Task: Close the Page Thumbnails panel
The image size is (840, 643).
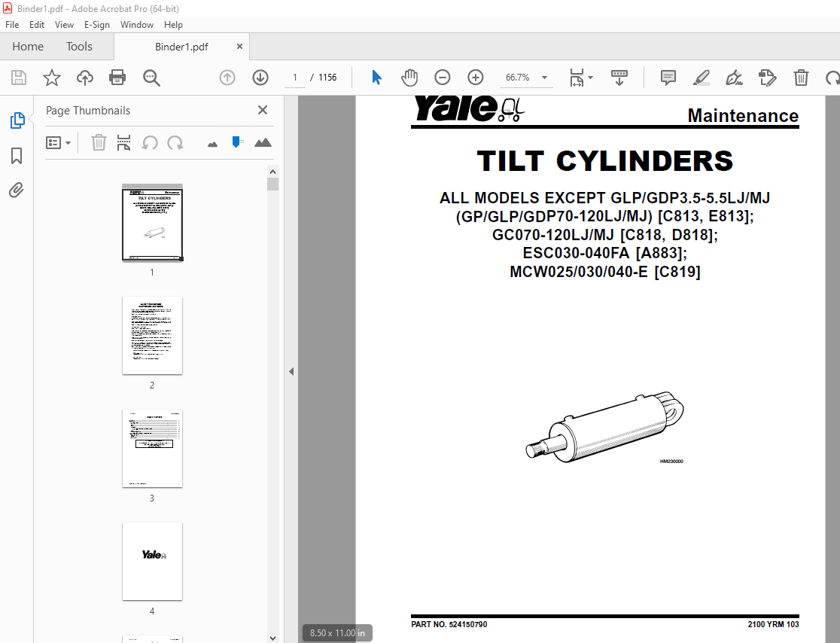Action: (263, 110)
